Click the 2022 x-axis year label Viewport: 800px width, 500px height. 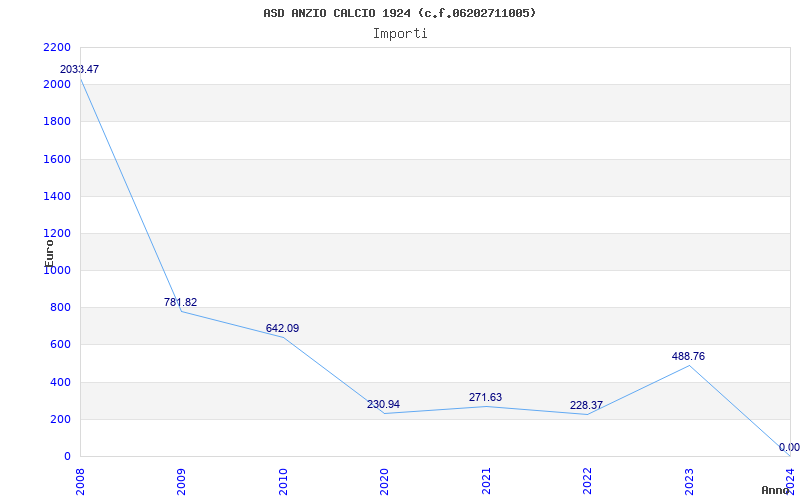[587, 481]
